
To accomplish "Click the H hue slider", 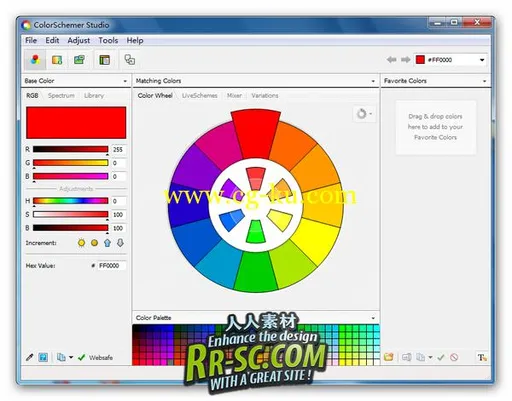I will coord(71,201).
